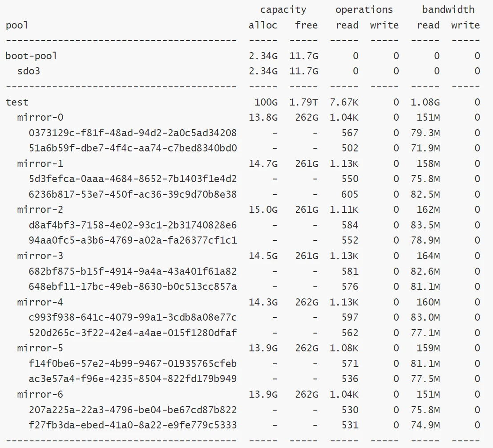Image resolution: width=493 pixels, height=448 pixels.
Task: Select the mirror-6 vdev label
Action: (x=40, y=395)
